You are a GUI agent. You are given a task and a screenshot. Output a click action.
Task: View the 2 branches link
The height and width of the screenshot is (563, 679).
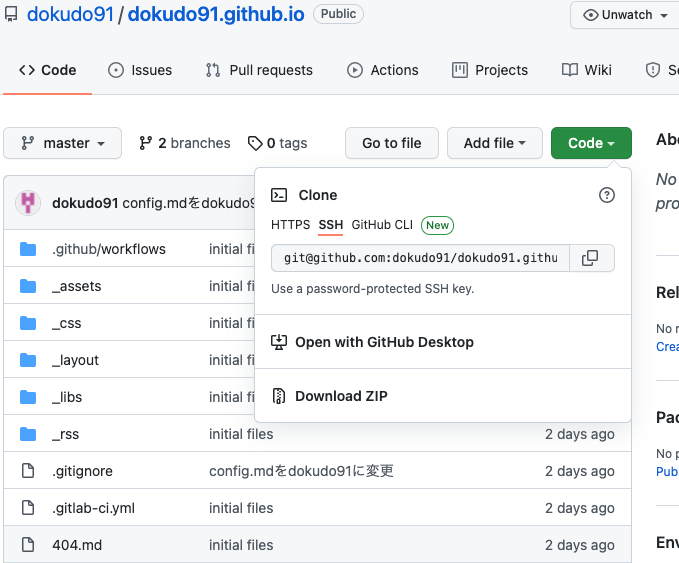184,143
